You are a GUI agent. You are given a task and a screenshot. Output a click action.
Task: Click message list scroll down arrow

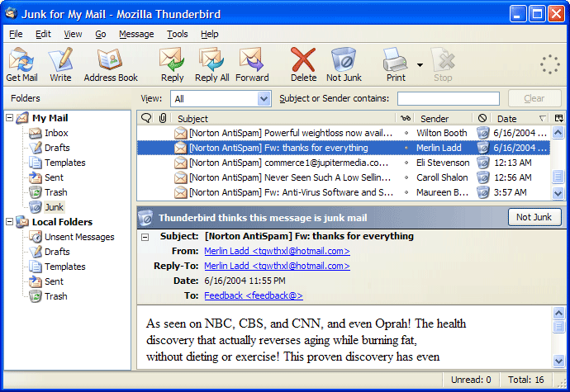[558, 193]
